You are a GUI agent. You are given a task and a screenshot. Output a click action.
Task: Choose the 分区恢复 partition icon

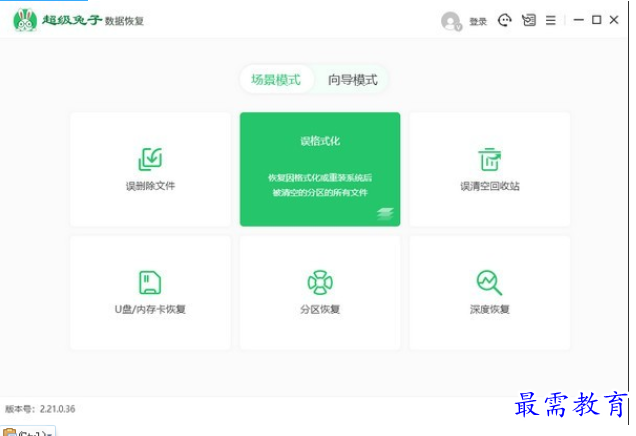[x=320, y=282]
